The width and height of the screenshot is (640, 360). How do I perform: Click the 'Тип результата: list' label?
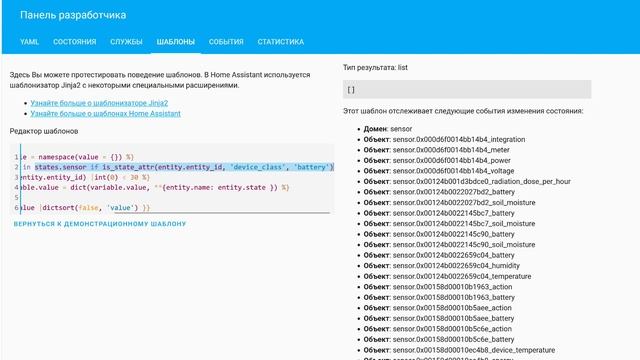[375, 68]
